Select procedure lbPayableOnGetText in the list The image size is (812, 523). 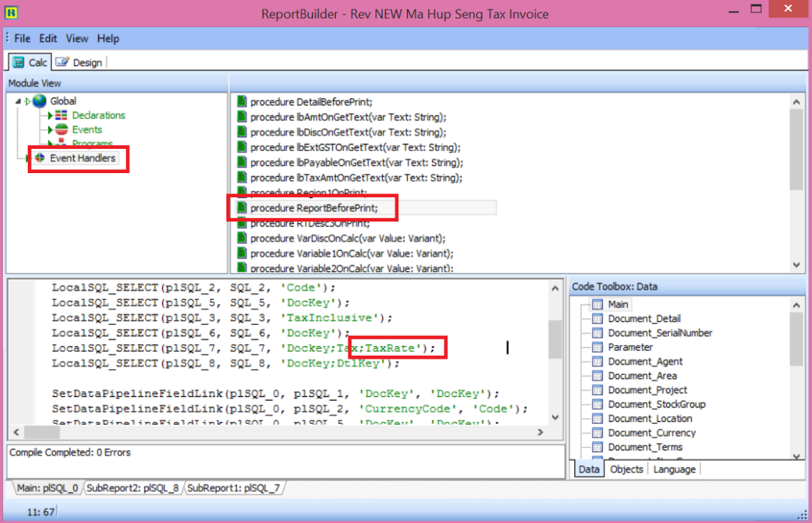click(356, 163)
